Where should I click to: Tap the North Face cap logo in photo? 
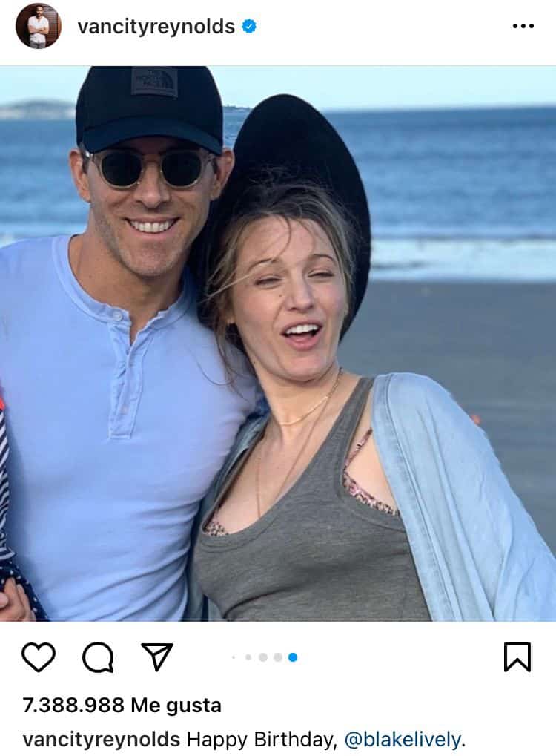pos(154,82)
